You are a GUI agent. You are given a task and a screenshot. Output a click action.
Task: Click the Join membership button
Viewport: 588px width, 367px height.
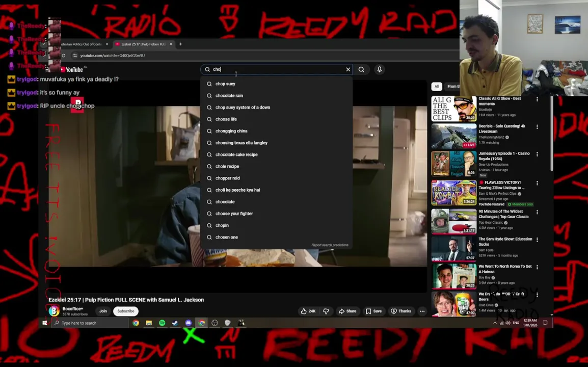click(103, 311)
